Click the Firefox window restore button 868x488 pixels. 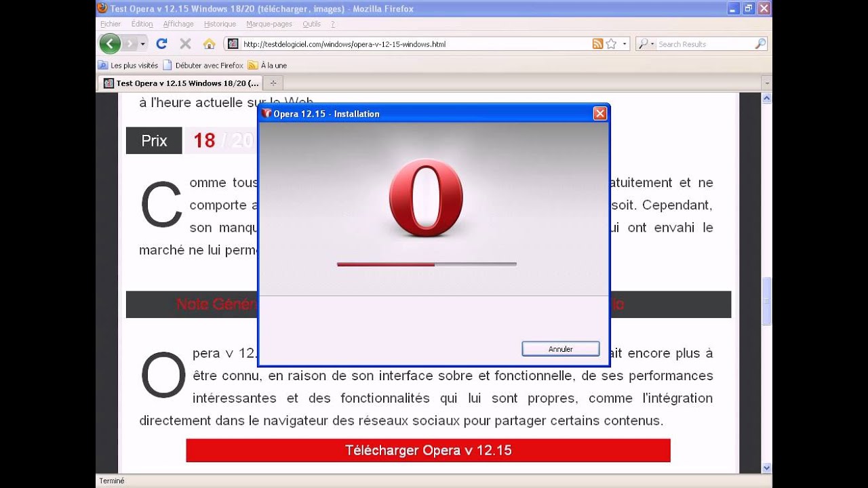tap(749, 8)
